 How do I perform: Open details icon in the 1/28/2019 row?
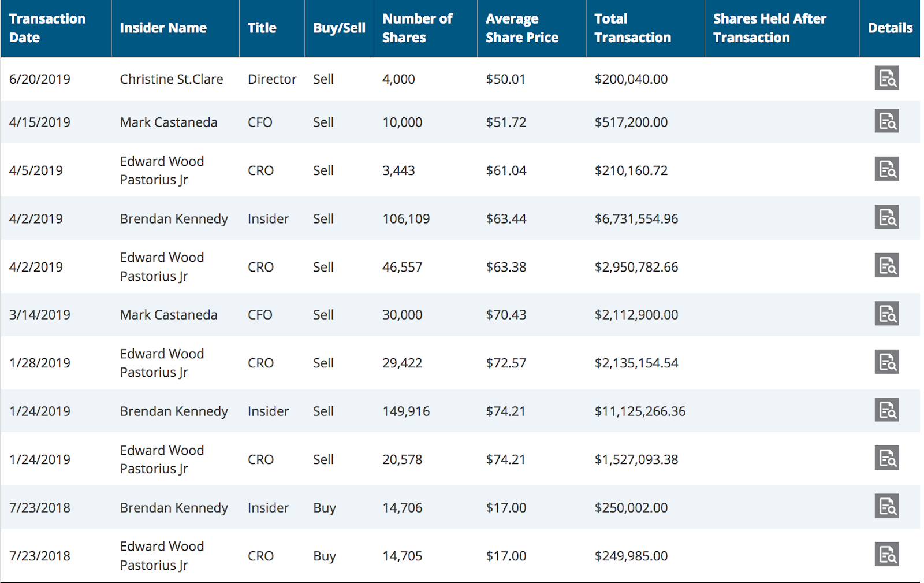(886, 362)
